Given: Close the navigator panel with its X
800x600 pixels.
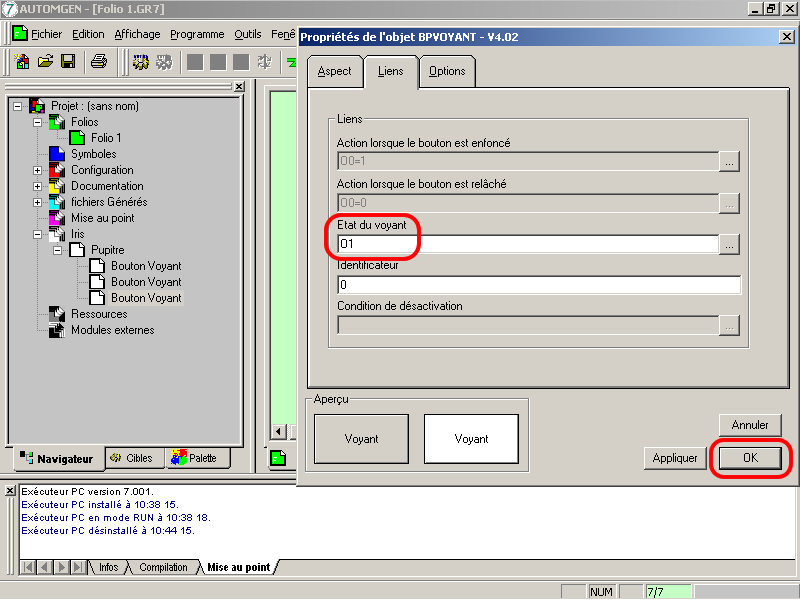Looking at the screenshot, I should click(x=238, y=87).
